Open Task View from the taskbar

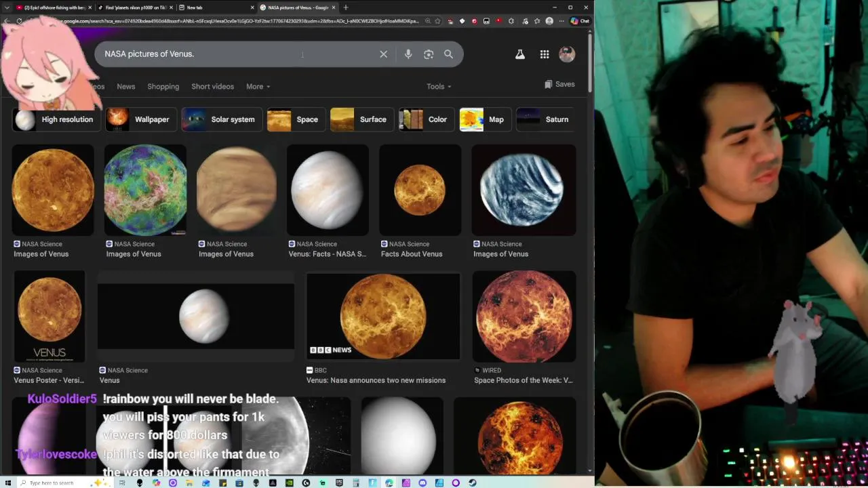pos(123,483)
